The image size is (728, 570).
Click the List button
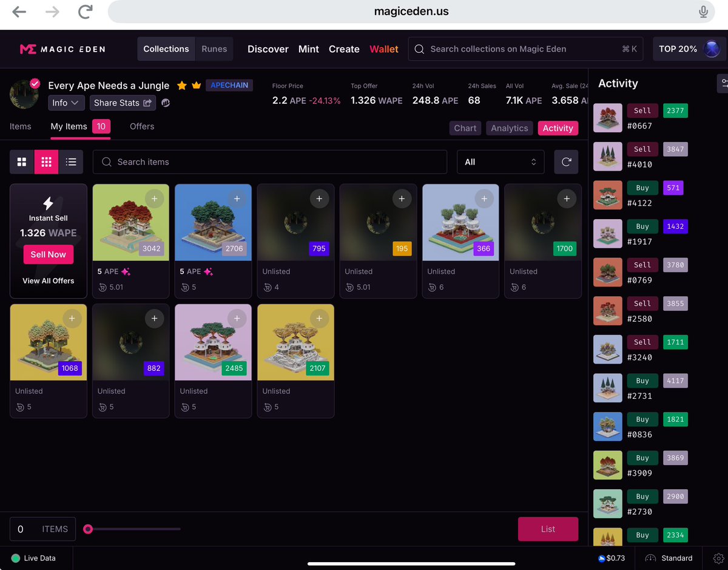pos(548,529)
